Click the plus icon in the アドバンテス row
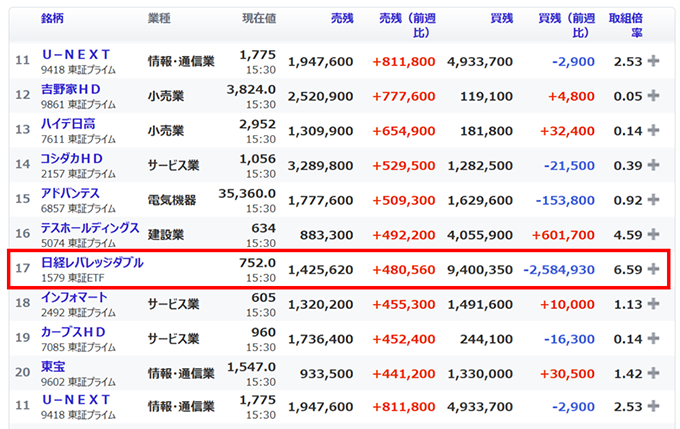Image resolution: width=680 pixels, height=429 pixels. click(x=653, y=200)
